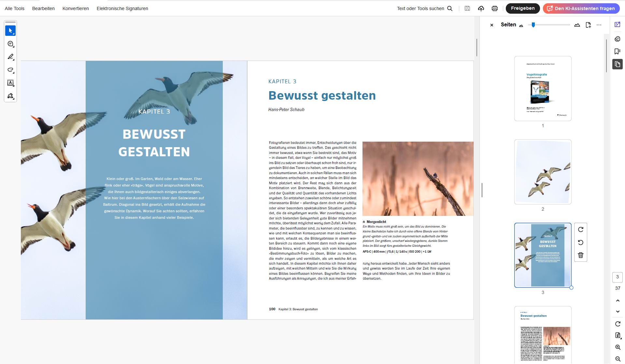Rotate page 3 clockwise
Screen dimensions: 625x364
[581, 230]
